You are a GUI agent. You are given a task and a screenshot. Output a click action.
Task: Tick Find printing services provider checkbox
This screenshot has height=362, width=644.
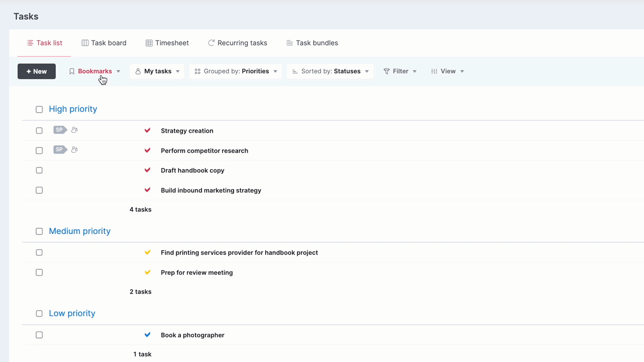click(39, 253)
